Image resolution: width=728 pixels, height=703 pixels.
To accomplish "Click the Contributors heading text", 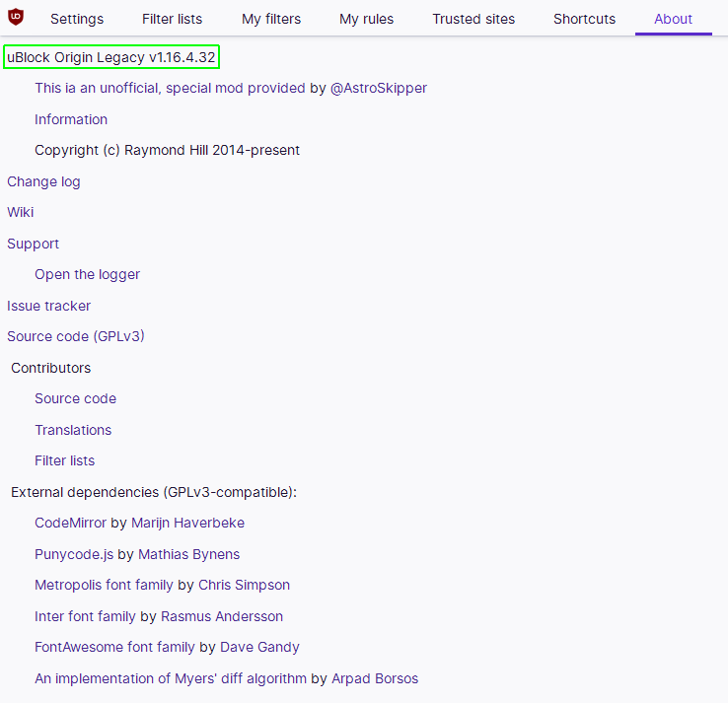I will click(51, 368).
